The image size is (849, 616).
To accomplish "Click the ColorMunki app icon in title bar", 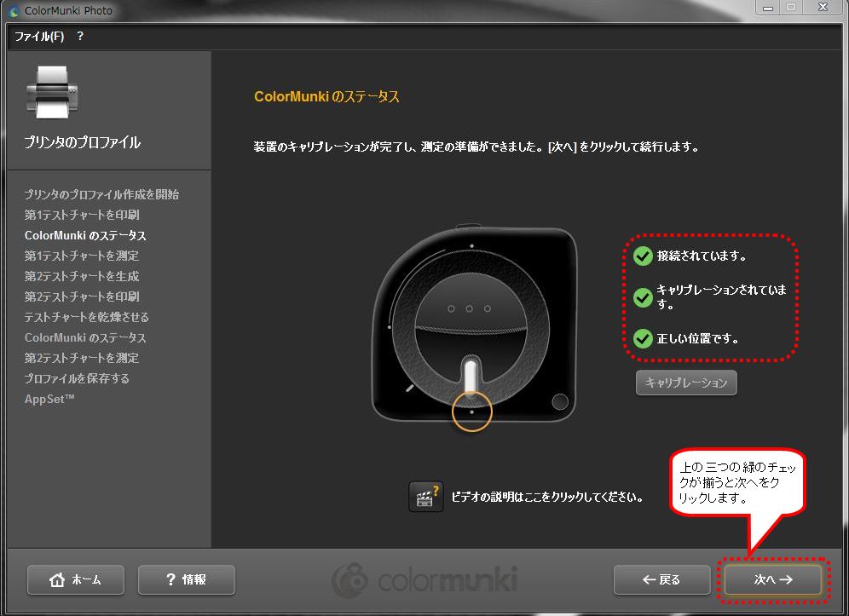I will [x=14, y=10].
